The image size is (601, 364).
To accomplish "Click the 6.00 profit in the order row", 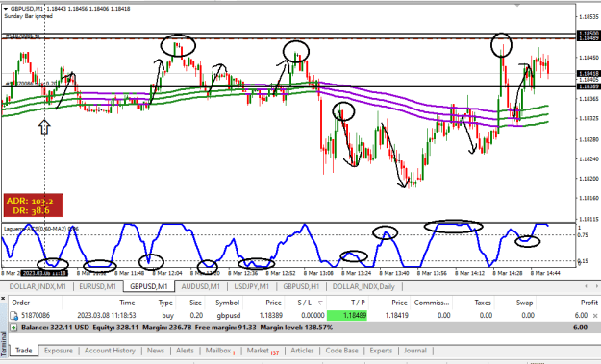I will (581, 316).
